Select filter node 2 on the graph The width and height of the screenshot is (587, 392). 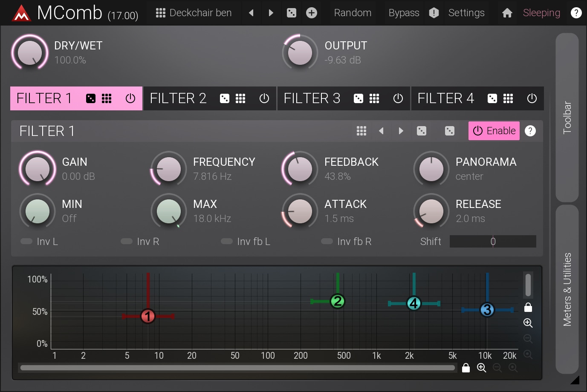tap(338, 301)
